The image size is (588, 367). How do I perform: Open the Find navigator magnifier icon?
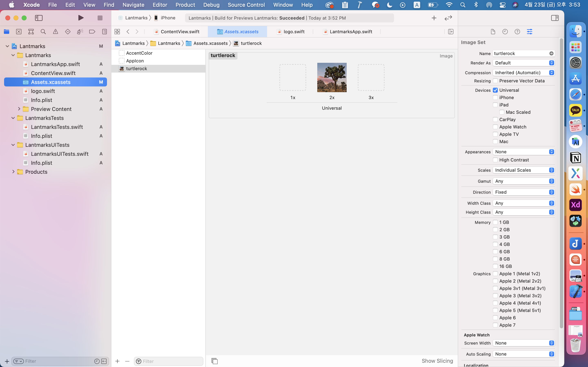coord(43,32)
